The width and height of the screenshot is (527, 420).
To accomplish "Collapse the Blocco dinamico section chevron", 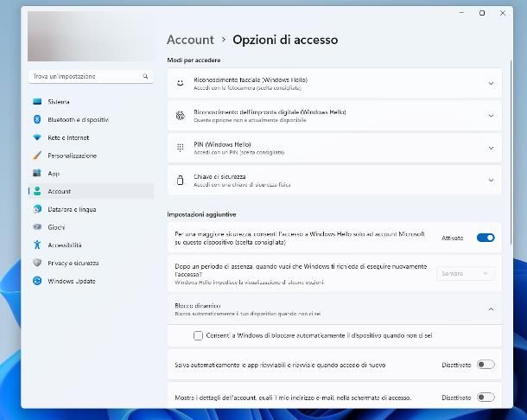I will coord(491,309).
